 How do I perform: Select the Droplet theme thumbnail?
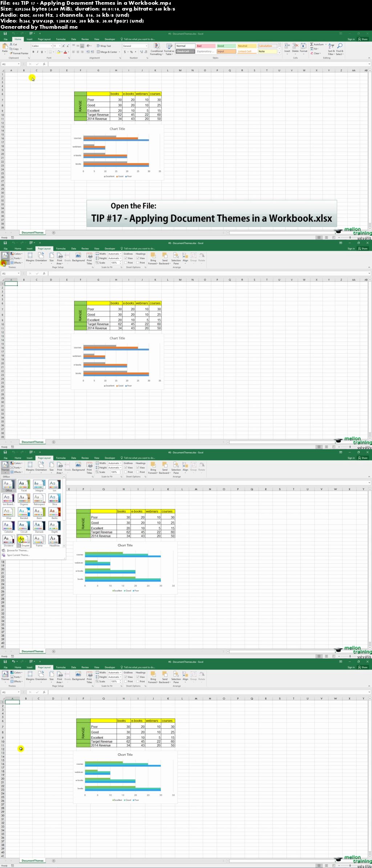pyautogui.click(x=24, y=541)
